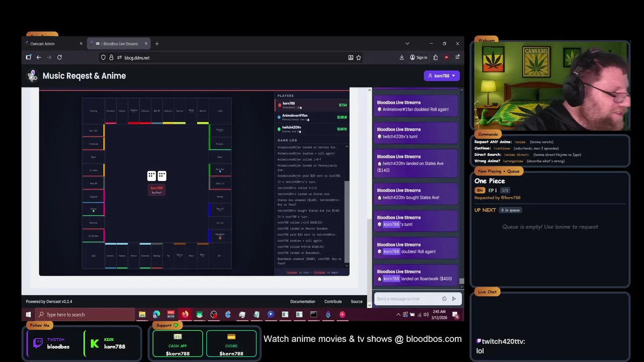Click the volume icon in the system tray
644x362 pixels.
point(426,315)
